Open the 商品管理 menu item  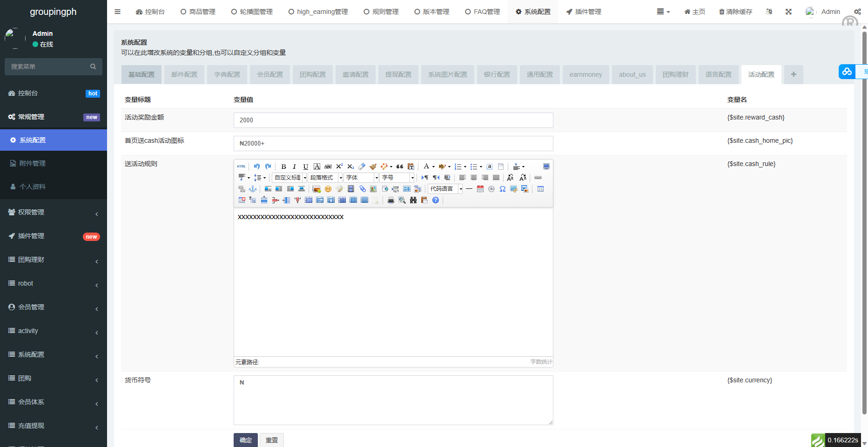(198, 11)
